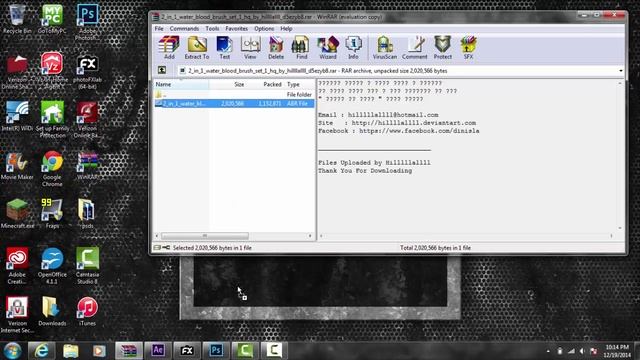Open the Help menu
Image resolution: width=640 pixels, height=360 pixels.
(x=286, y=29)
